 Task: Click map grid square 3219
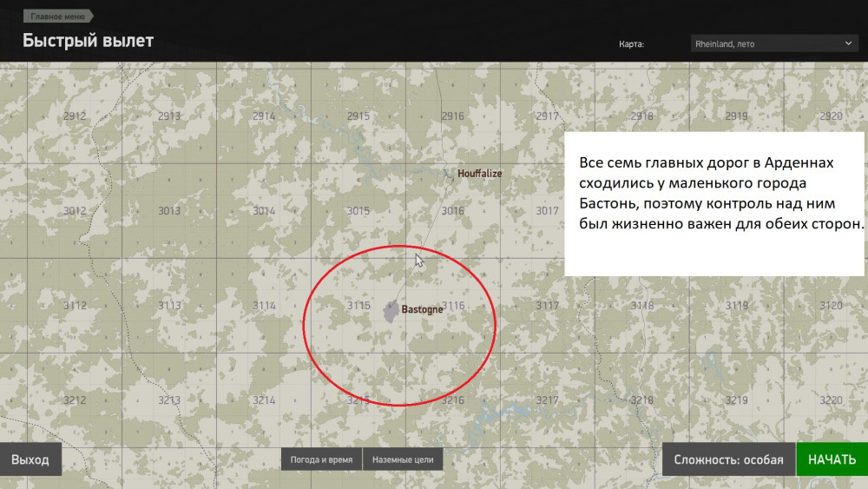tap(737, 400)
